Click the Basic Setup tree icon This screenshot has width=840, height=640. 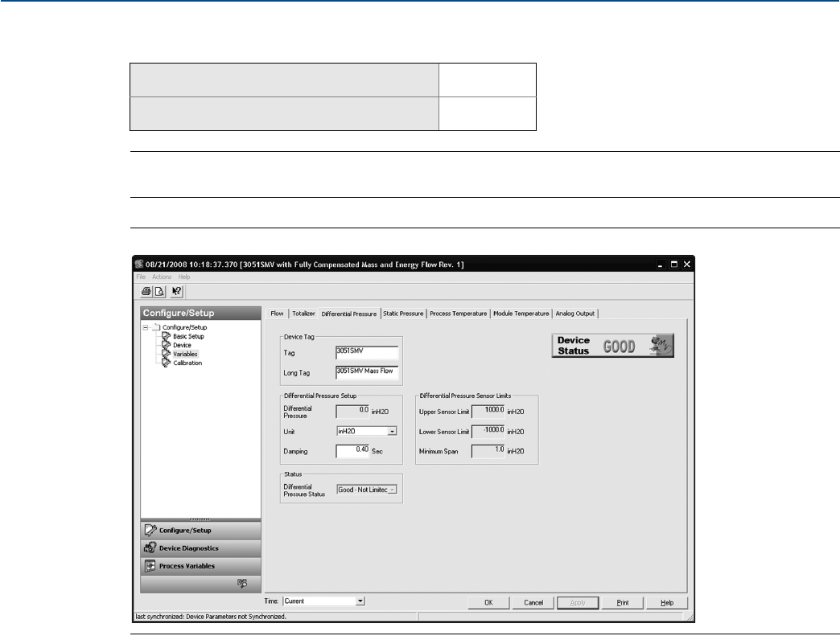click(166, 336)
